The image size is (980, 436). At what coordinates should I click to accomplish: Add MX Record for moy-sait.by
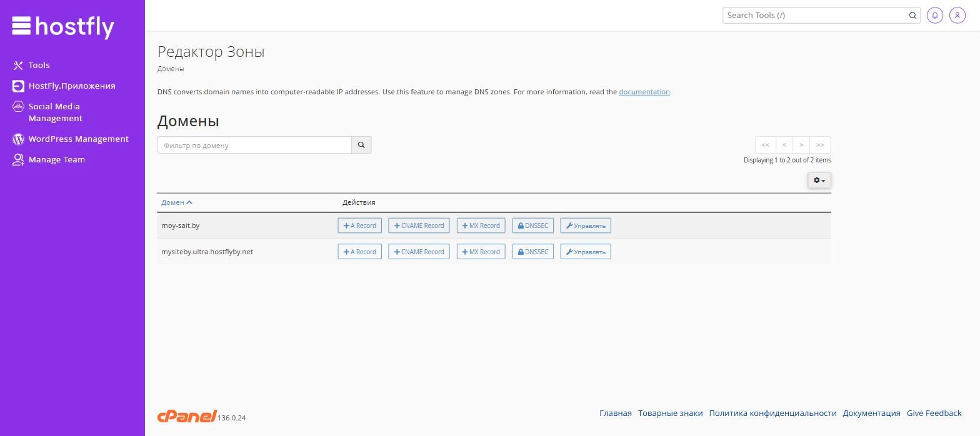481,225
